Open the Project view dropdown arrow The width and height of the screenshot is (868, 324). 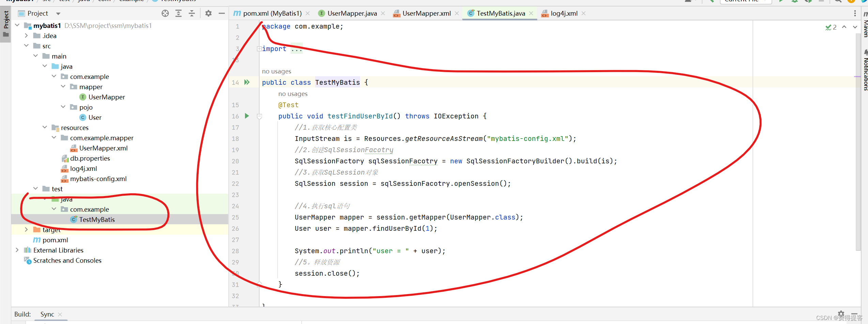point(58,14)
